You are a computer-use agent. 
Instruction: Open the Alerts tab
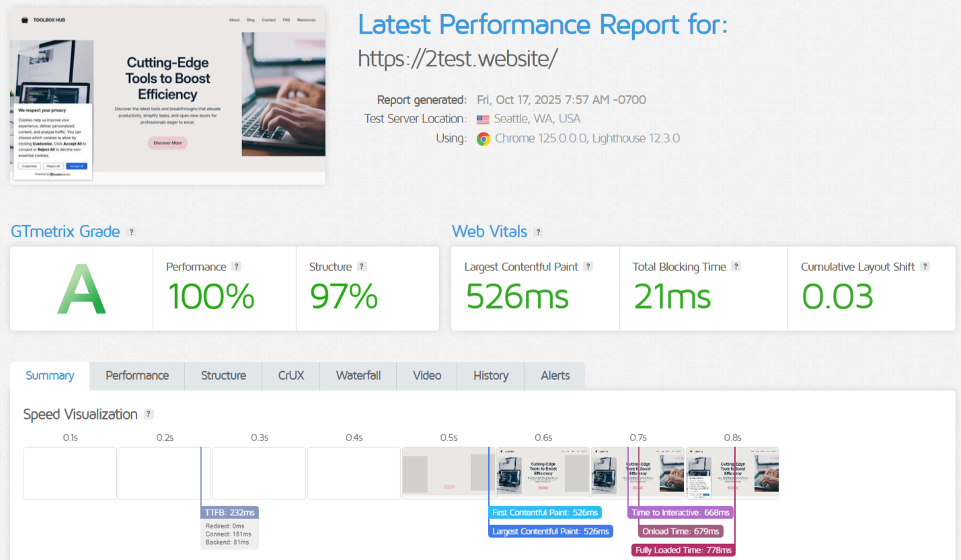pos(555,376)
